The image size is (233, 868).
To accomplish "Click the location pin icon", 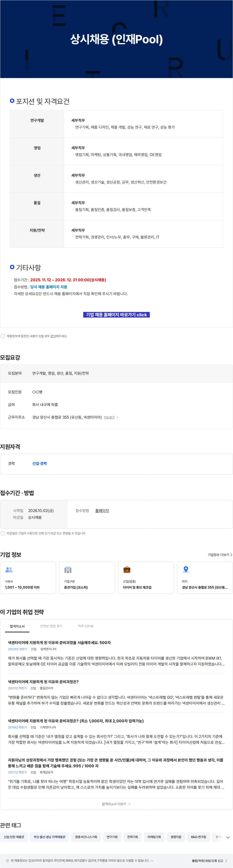I will tap(186, 569).
